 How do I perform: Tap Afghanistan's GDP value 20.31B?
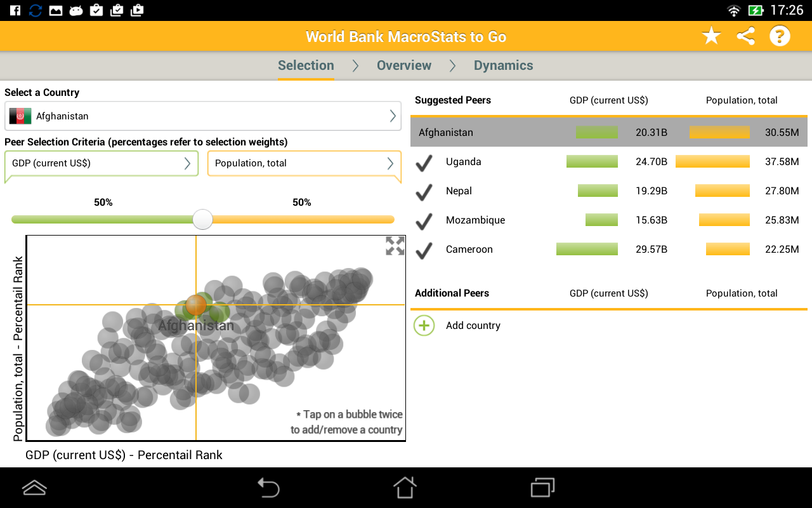tap(652, 133)
